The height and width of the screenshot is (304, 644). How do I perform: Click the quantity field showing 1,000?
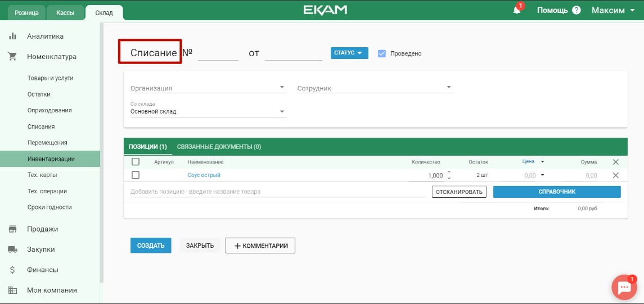(427, 175)
